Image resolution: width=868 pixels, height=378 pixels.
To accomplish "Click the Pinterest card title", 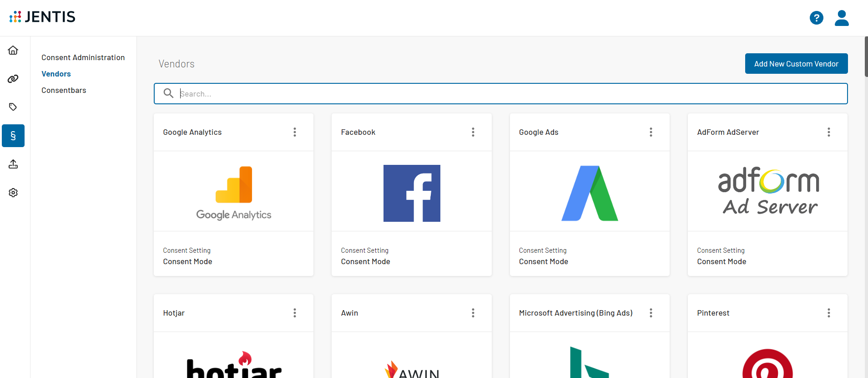I will pos(713,313).
